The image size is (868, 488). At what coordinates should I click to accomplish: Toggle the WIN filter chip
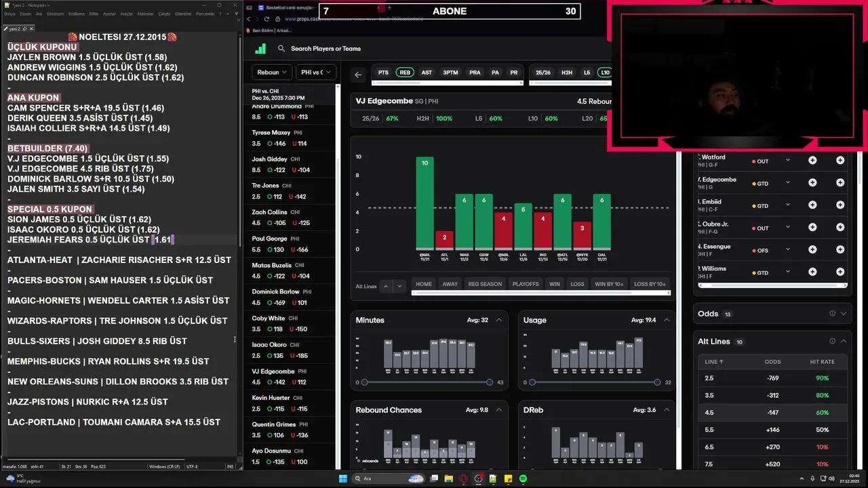[555, 284]
